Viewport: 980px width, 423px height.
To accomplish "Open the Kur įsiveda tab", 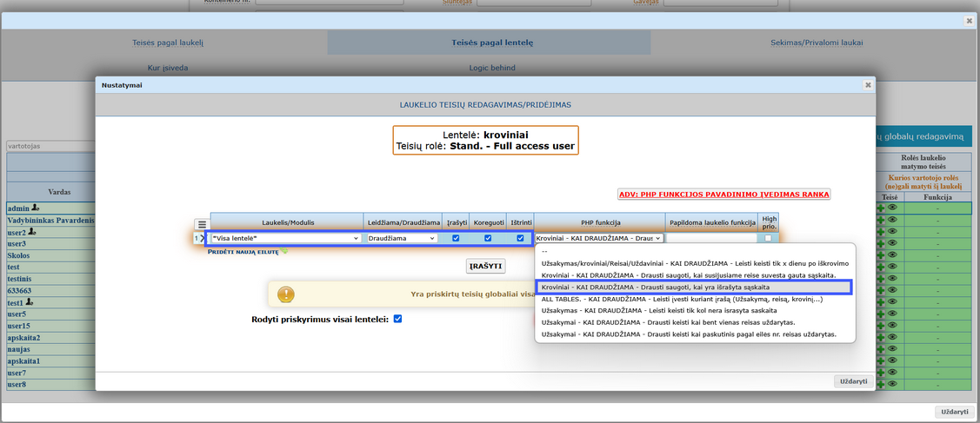I will tap(168, 68).
